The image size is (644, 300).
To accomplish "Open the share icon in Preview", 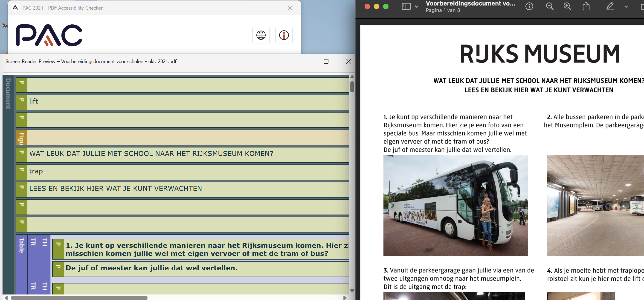I will tap(586, 6).
